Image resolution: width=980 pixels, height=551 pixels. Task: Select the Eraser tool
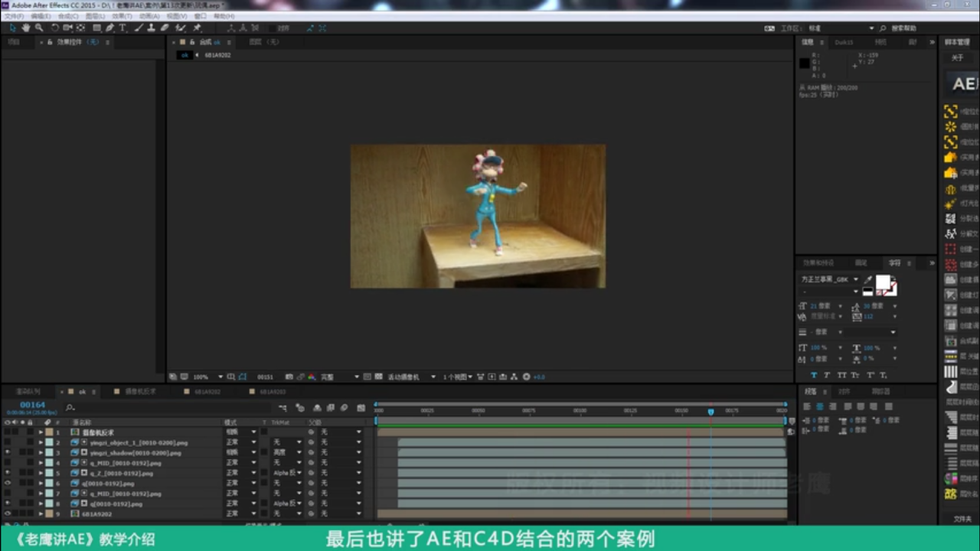(x=164, y=28)
